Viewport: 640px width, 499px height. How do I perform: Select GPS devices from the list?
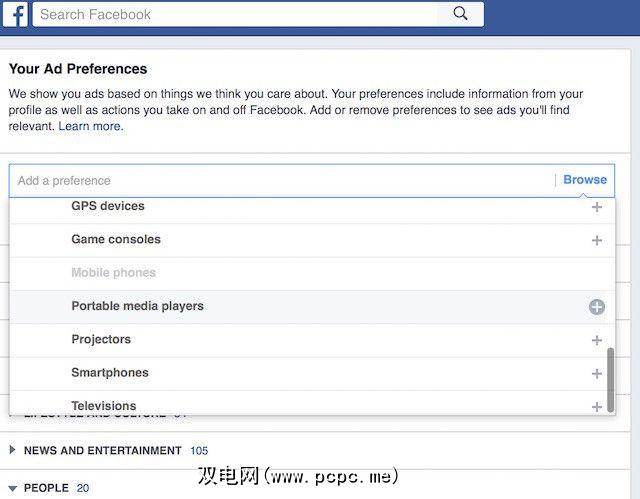tap(108, 206)
